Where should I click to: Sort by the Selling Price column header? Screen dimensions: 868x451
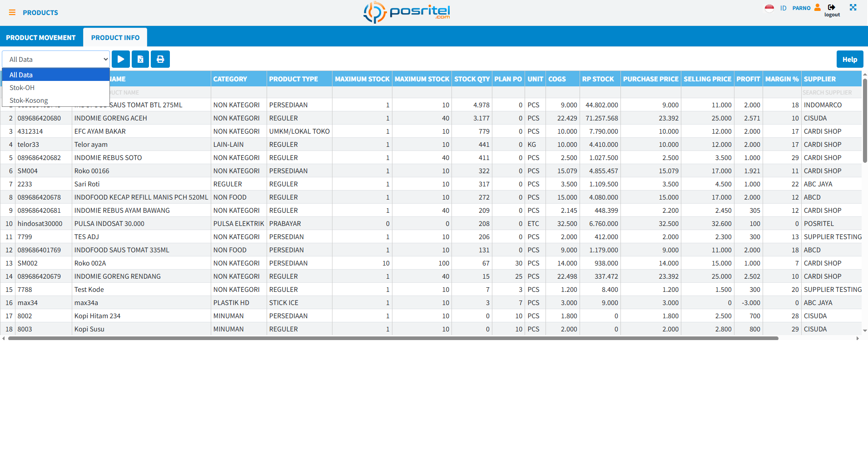coord(707,79)
